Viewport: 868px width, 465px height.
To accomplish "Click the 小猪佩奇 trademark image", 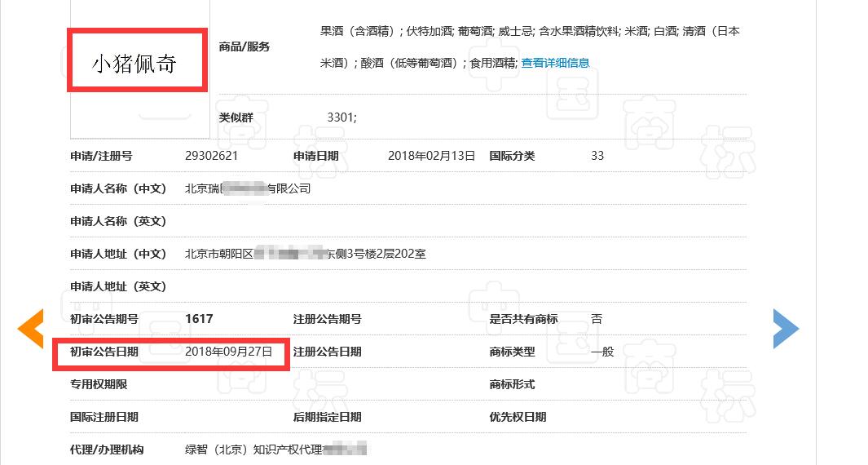I will coord(134,64).
